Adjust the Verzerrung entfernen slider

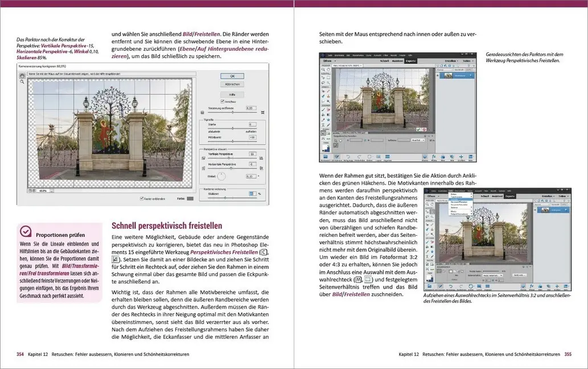point(232,112)
